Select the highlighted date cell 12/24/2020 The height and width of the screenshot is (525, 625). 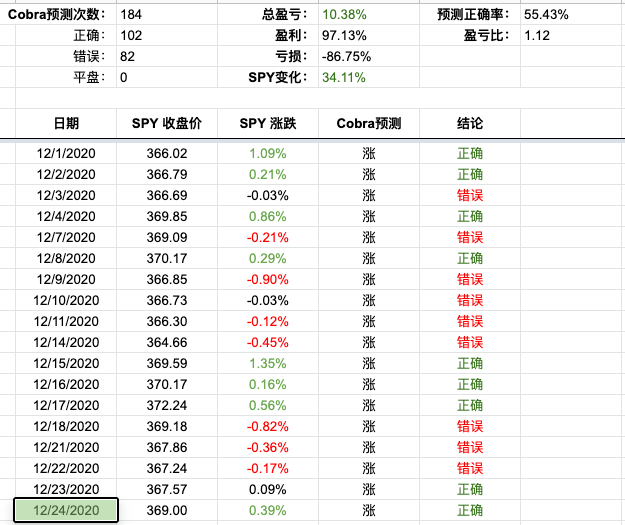click(66, 510)
